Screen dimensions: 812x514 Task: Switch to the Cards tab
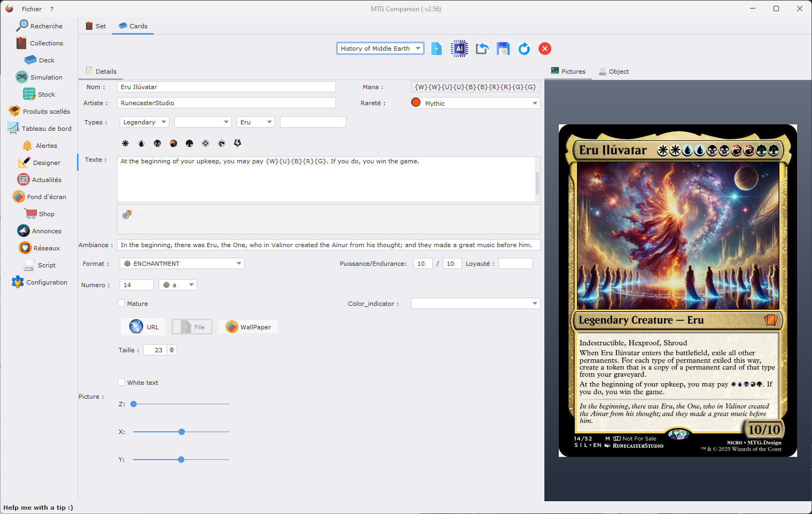[x=133, y=26]
